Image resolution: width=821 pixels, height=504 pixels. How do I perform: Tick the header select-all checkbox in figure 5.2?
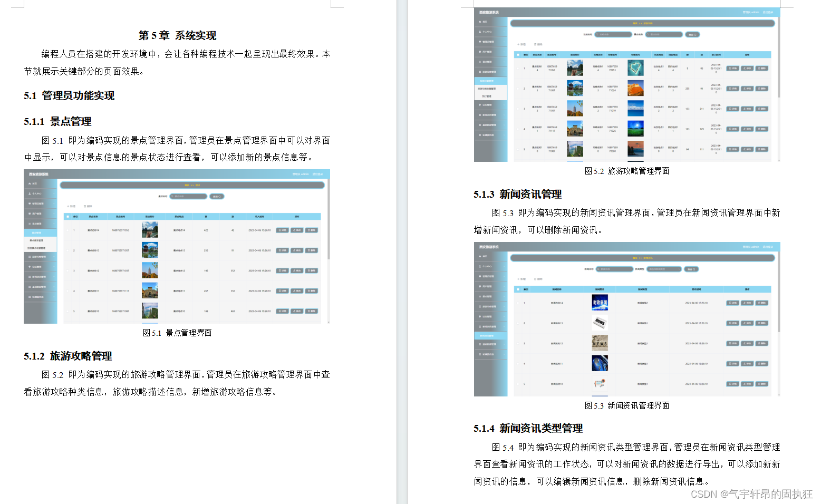coord(518,54)
